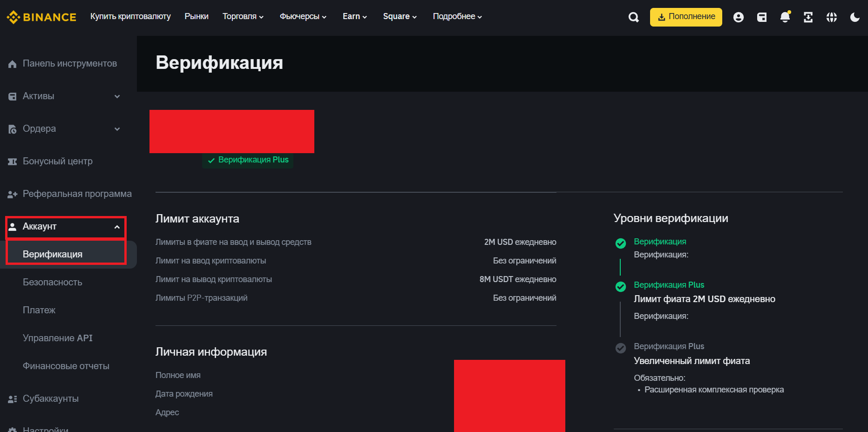Click the yellow Пополнение button

pyautogui.click(x=686, y=17)
